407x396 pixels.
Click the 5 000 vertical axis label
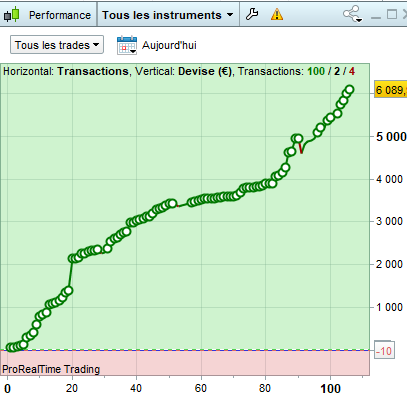tap(391, 137)
